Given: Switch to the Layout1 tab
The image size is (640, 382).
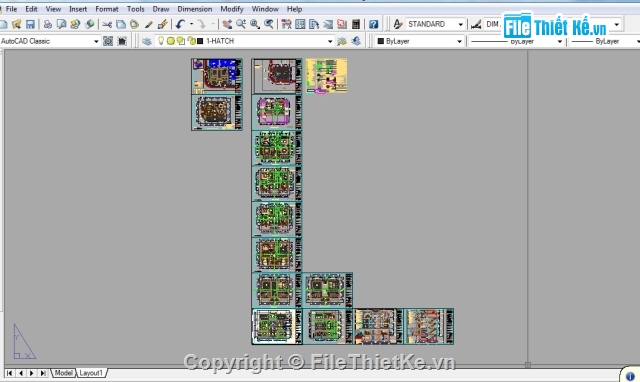Looking at the screenshot, I should tap(91, 373).
